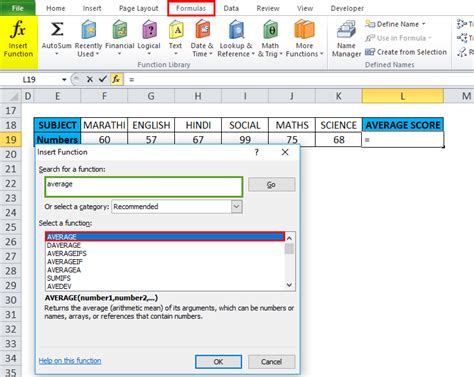Screen dimensions: 474x377
Task: Expand the Define Name dropdown arrow
Action: 424,24
